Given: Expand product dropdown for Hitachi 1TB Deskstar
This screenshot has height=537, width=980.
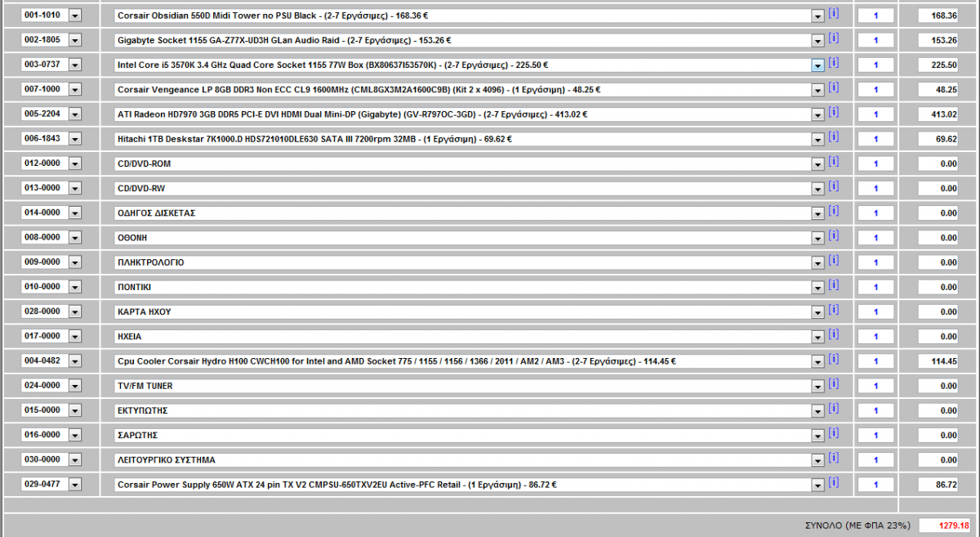Looking at the screenshot, I should 817,139.
